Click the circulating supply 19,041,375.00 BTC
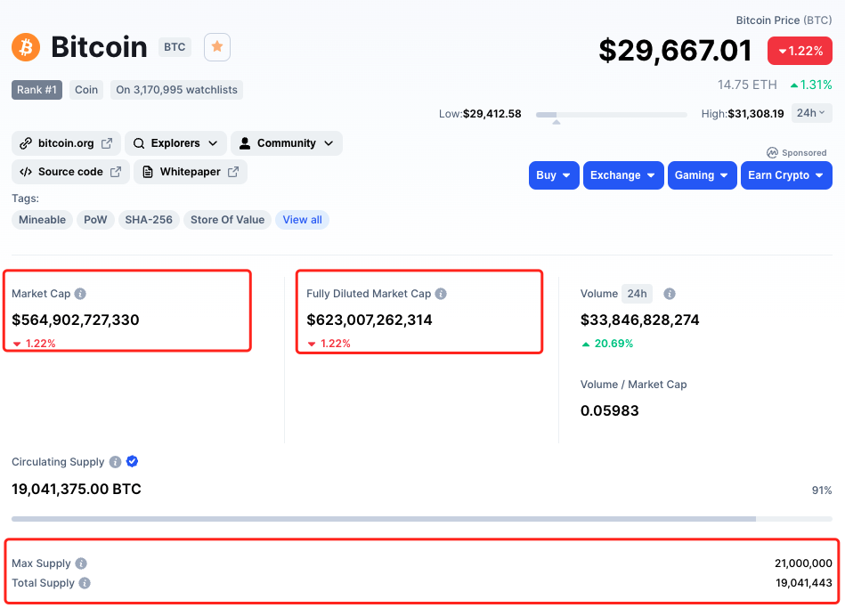This screenshot has height=616, width=845. coord(77,490)
